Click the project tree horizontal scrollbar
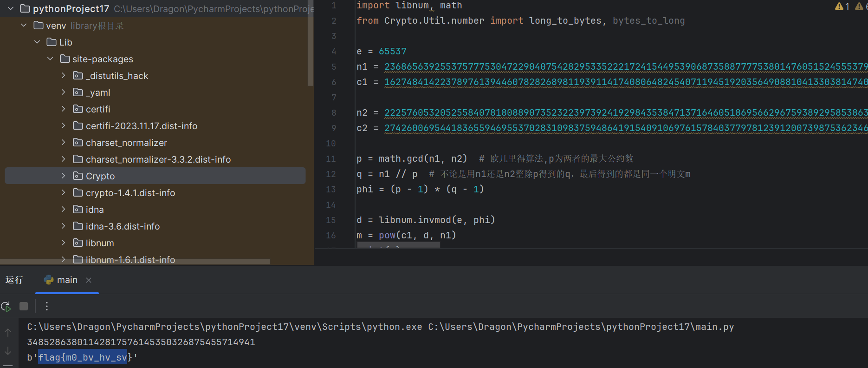Screen dimensions: 868x368 tap(135, 262)
